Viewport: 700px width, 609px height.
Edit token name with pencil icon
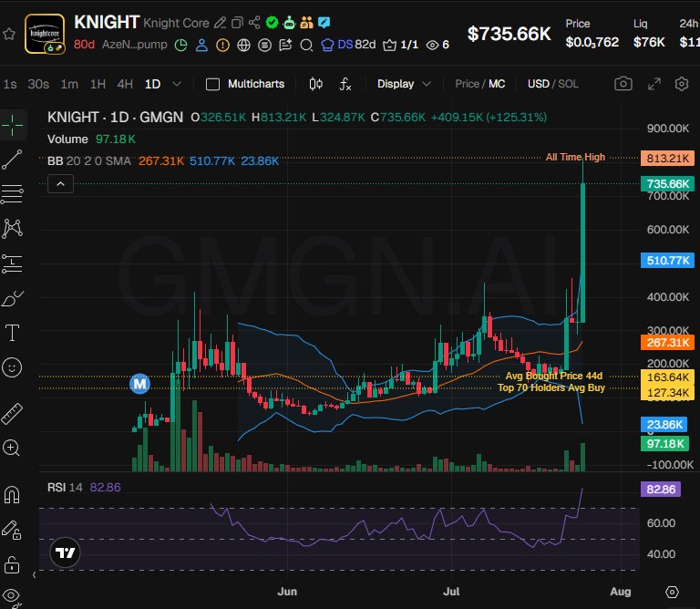[x=220, y=22]
